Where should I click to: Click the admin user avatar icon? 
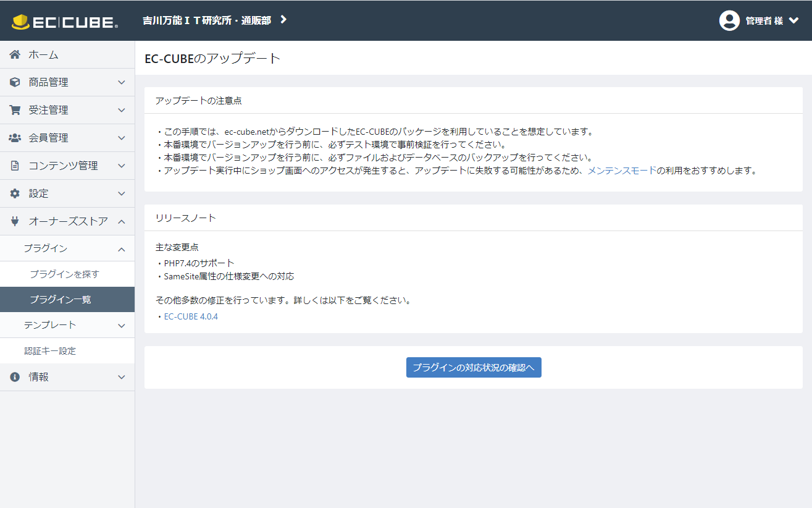pyautogui.click(x=729, y=20)
